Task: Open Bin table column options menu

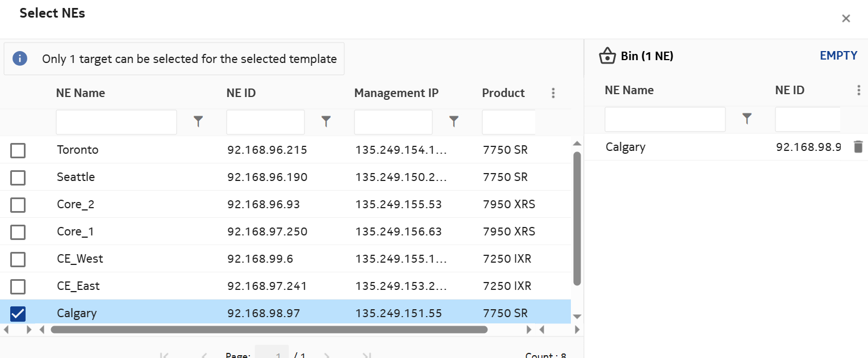Action: (x=858, y=90)
